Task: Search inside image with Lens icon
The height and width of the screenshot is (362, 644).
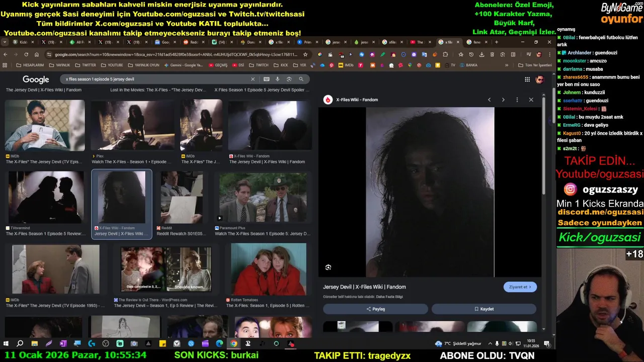Action: coord(328,267)
